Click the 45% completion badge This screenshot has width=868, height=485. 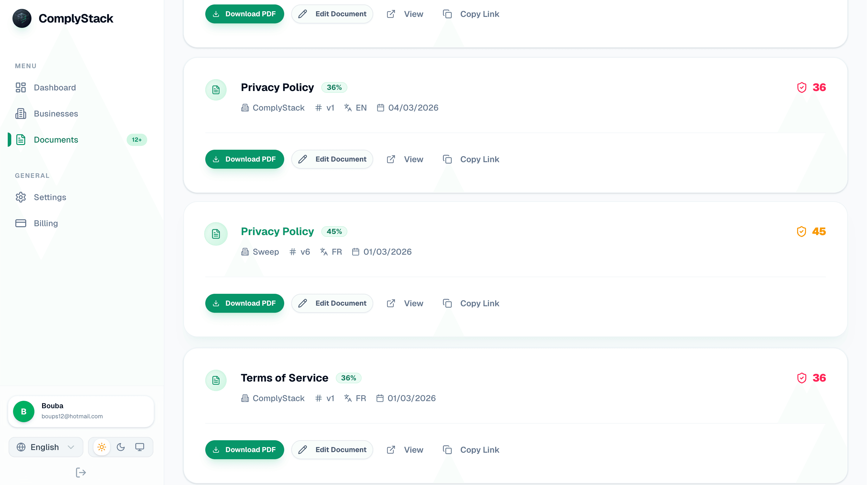click(x=334, y=232)
